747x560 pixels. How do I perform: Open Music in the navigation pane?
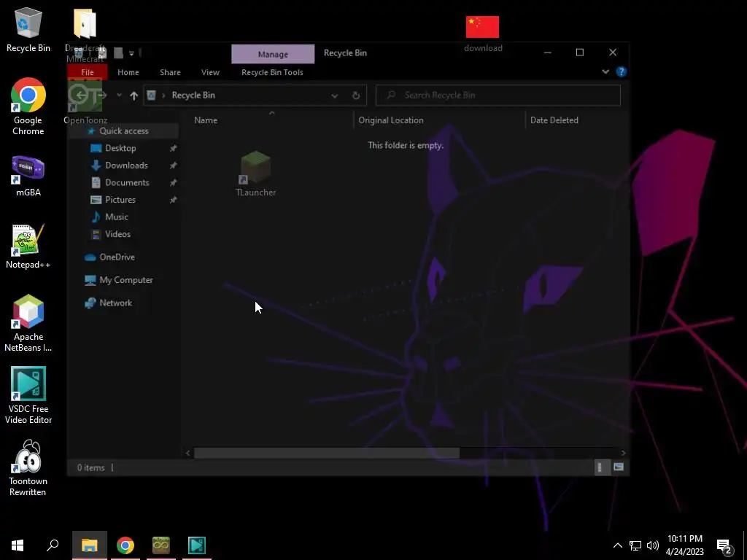(x=116, y=217)
